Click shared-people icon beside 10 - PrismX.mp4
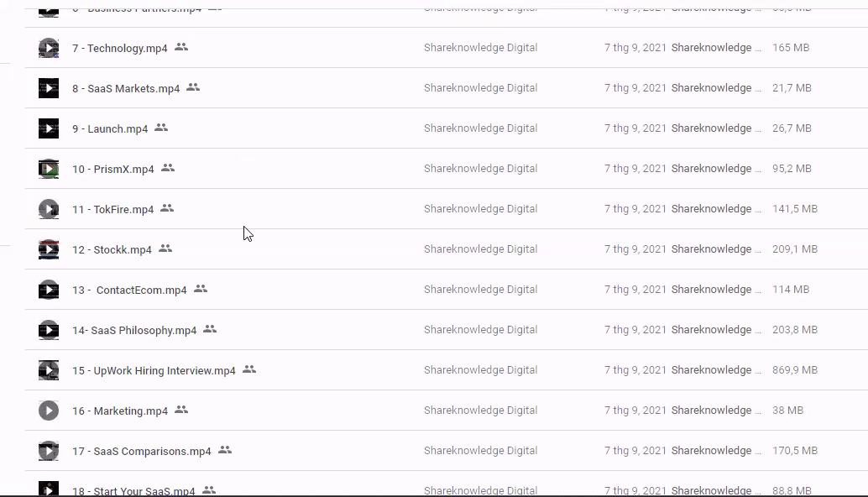Image resolution: width=868 pixels, height=497 pixels. pos(168,168)
